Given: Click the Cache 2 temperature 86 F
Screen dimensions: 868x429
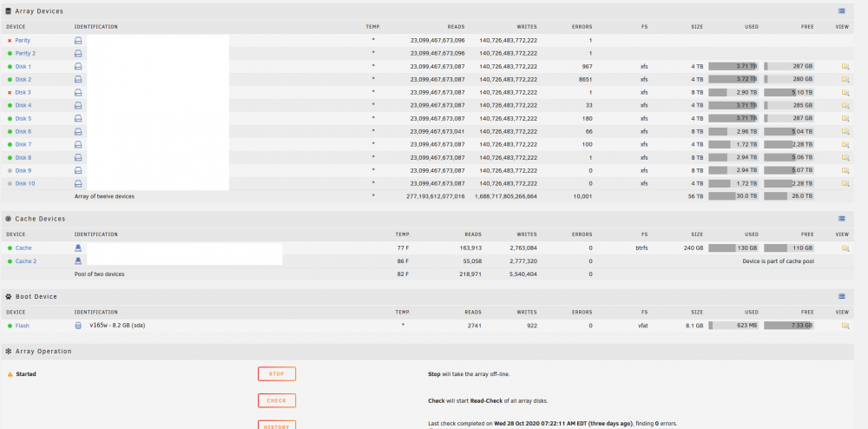Looking at the screenshot, I should pyautogui.click(x=403, y=261).
